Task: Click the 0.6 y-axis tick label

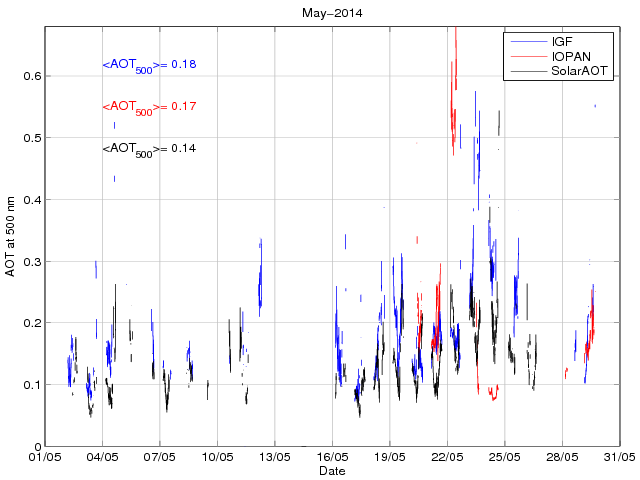Action: pos(32,76)
